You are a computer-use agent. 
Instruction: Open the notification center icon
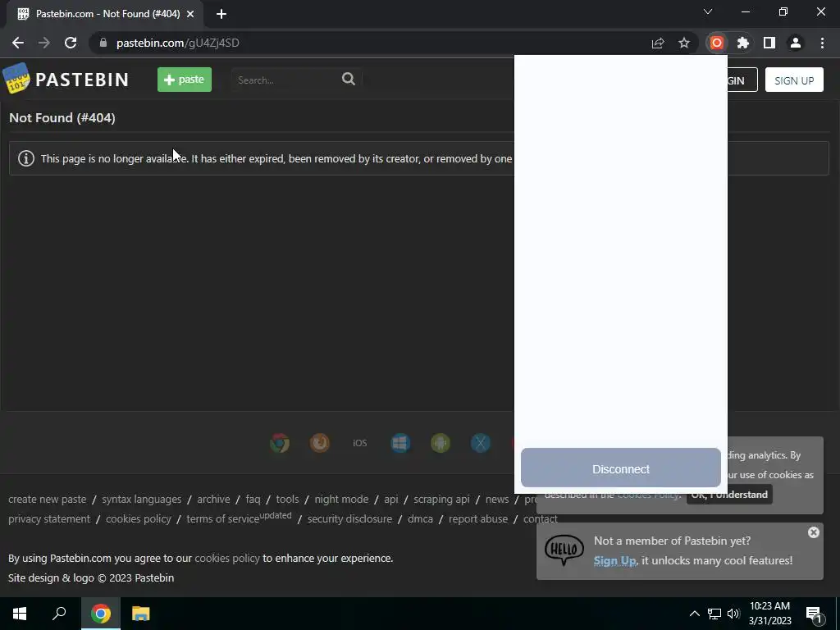click(814, 614)
